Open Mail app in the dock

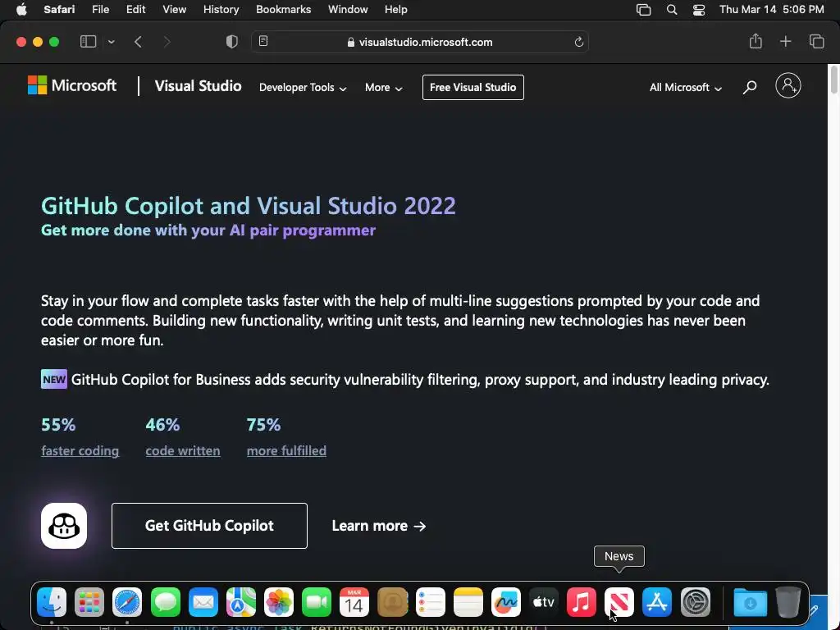(203, 602)
